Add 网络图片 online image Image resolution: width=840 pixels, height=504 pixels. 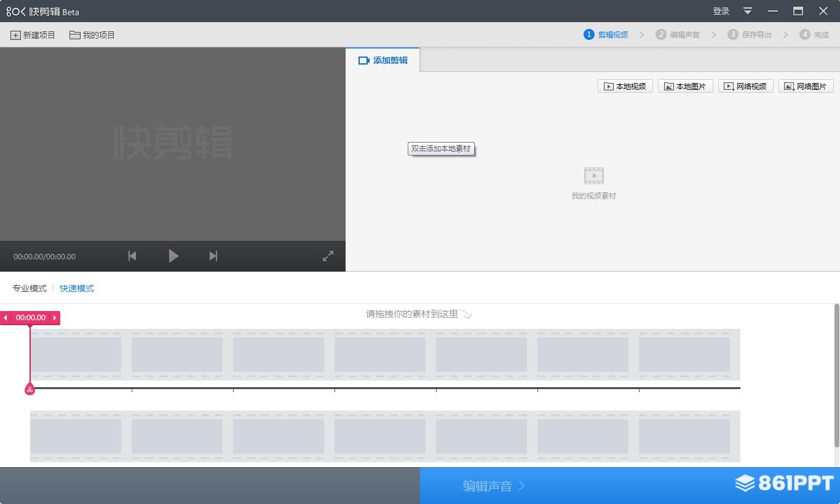806,86
